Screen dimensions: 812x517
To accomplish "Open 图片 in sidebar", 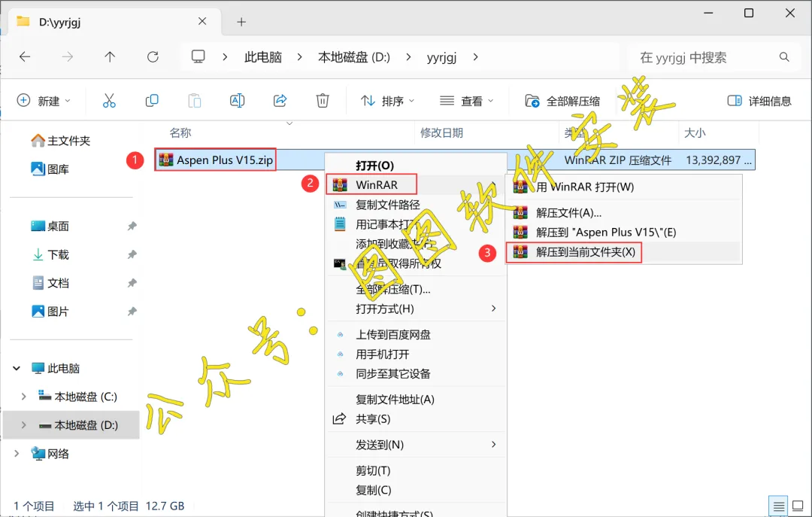I will click(x=50, y=312).
